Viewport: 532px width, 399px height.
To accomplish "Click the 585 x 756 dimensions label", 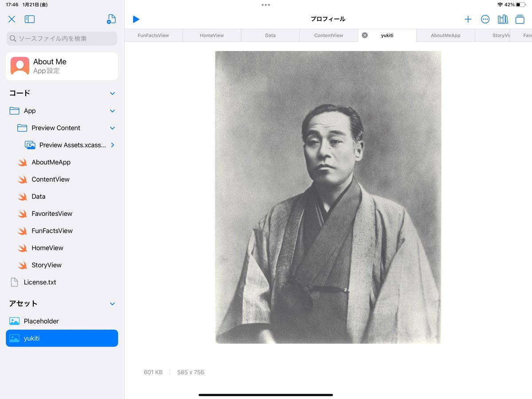I will (x=191, y=372).
